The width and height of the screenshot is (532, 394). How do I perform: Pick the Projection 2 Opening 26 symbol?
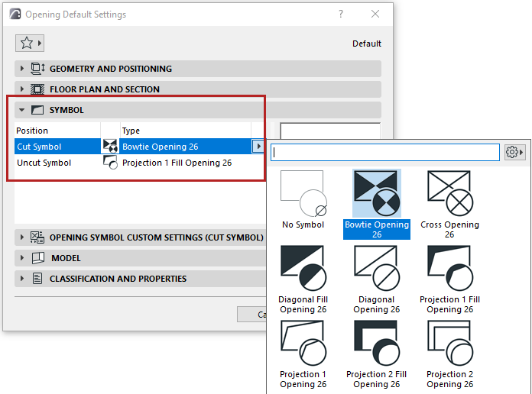pyautogui.click(x=450, y=343)
